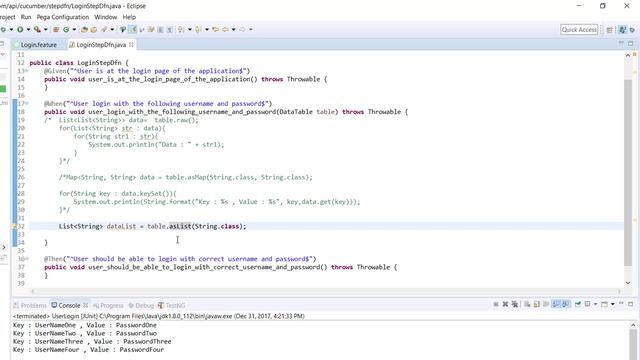Click Remove All Terminated Launches icon
Viewport: 640px width, 360px height.
tap(515, 304)
